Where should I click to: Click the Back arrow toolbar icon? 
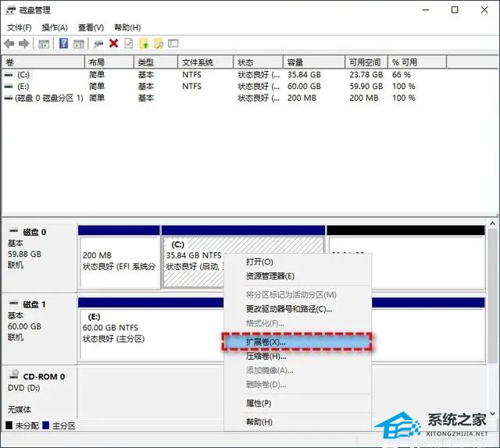tap(9, 44)
